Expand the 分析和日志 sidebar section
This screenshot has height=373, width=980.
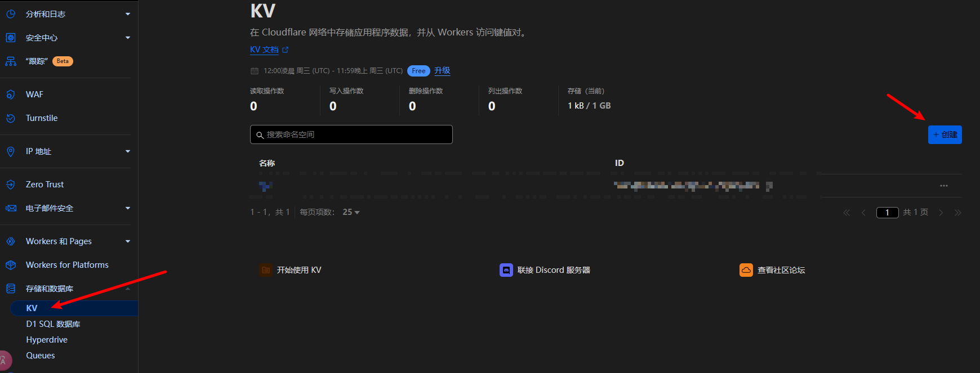point(128,14)
